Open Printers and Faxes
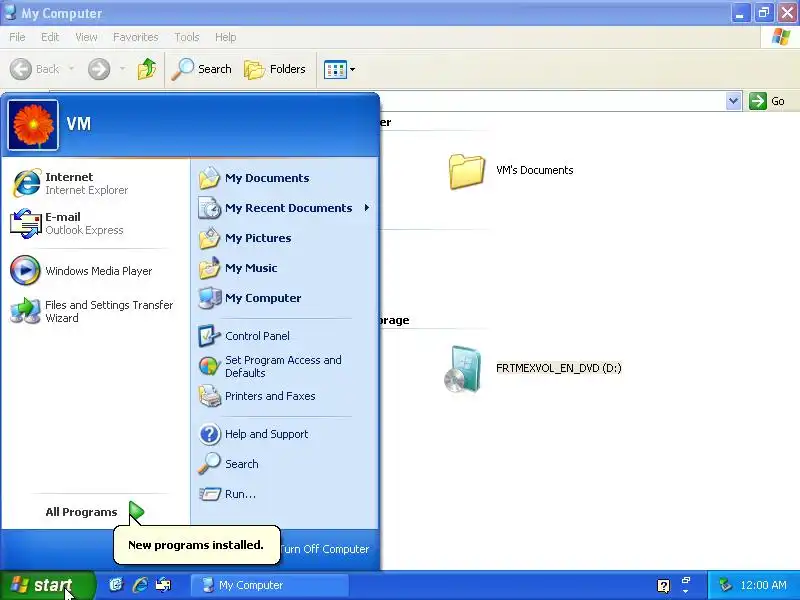 click(284, 396)
